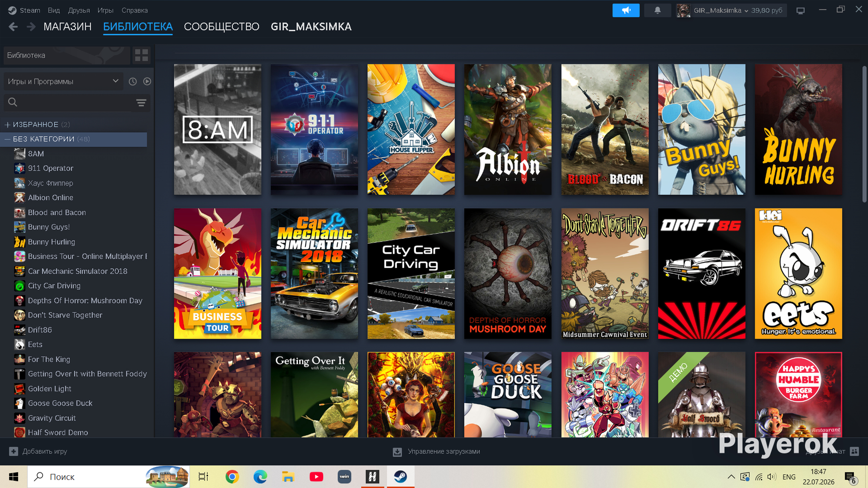Open the notifications bell
Viewport: 868px width, 488px height.
point(658,10)
